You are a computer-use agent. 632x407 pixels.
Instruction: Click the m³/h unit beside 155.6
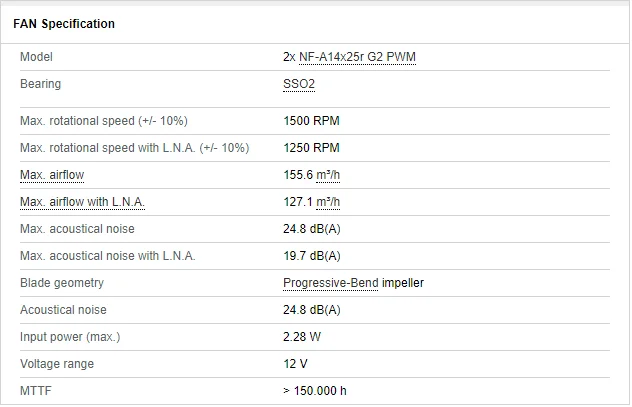pyautogui.click(x=328, y=175)
